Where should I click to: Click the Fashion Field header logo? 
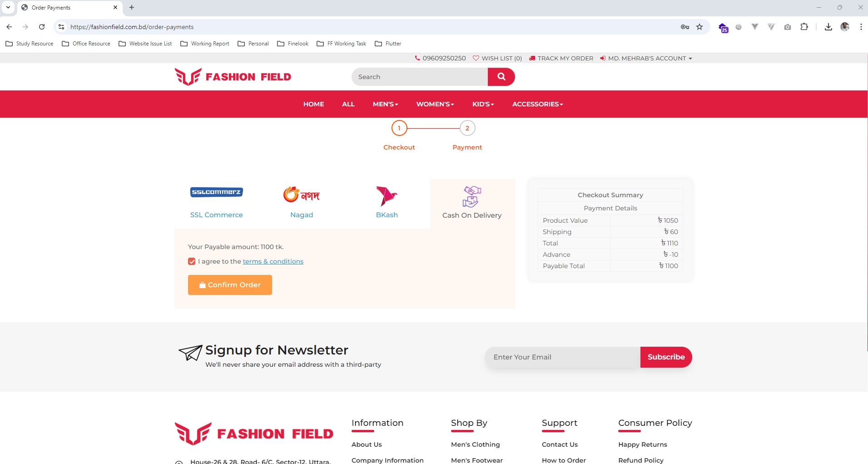[233, 77]
